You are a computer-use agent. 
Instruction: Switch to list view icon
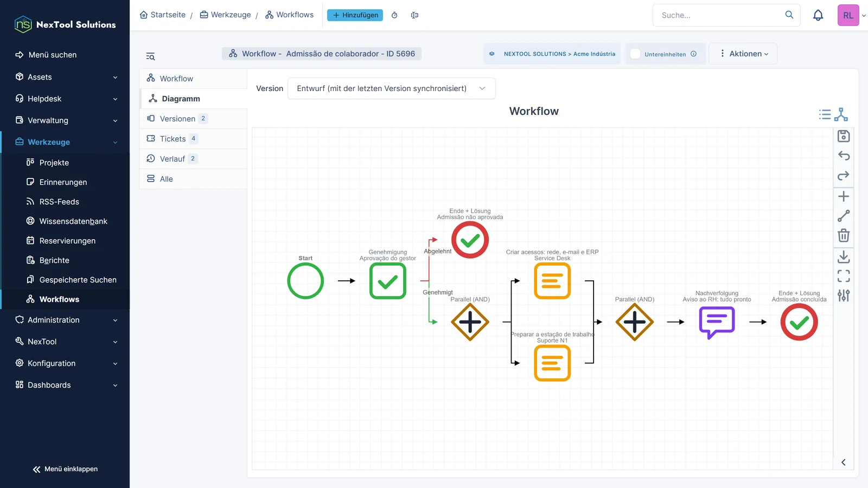point(825,114)
